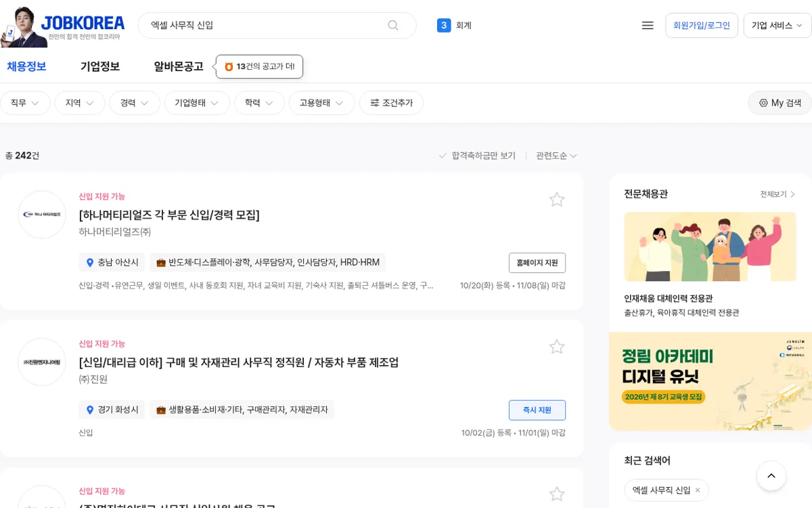Bookmark (주)진원 posting with star icon
This screenshot has width=812, height=508.
click(x=557, y=347)
